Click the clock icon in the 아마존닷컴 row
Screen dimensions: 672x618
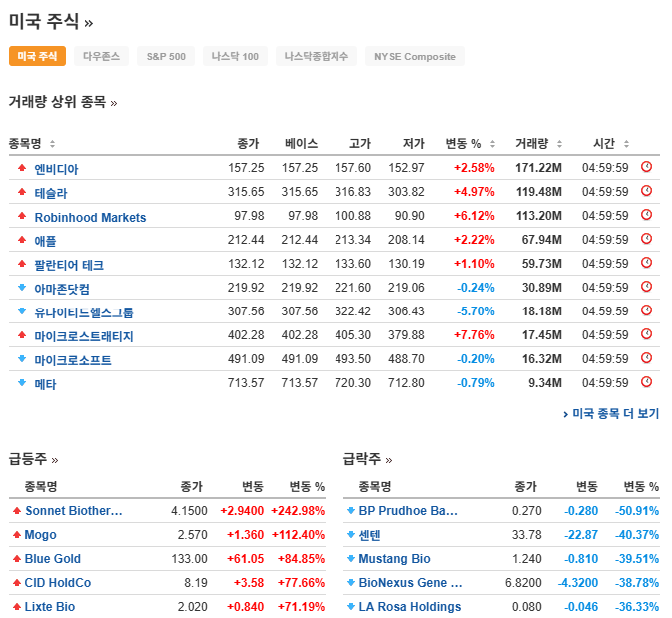pyautogui.click(x=646, y=287)
